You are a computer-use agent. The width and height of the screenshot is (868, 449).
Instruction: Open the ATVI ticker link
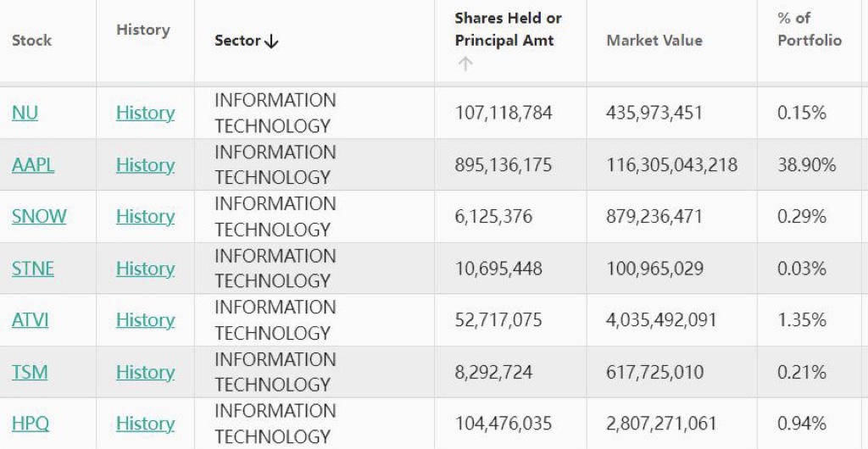pyautogui.click(x=31, y=320)
